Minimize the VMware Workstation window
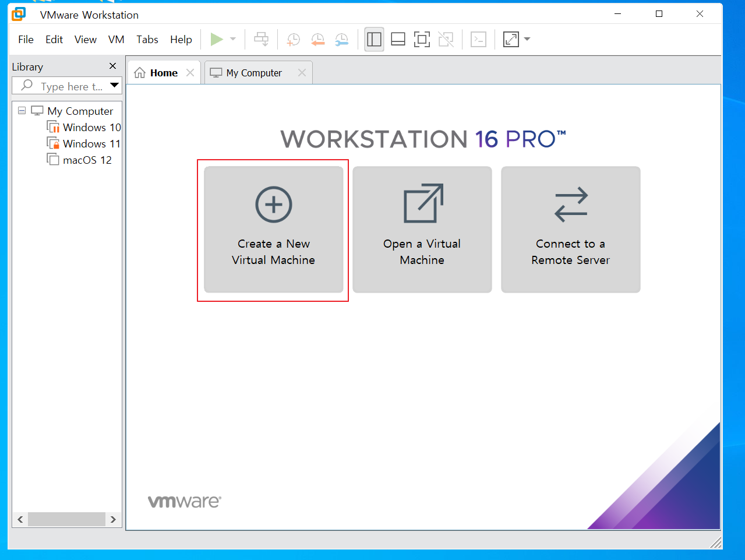 point(618,14)
